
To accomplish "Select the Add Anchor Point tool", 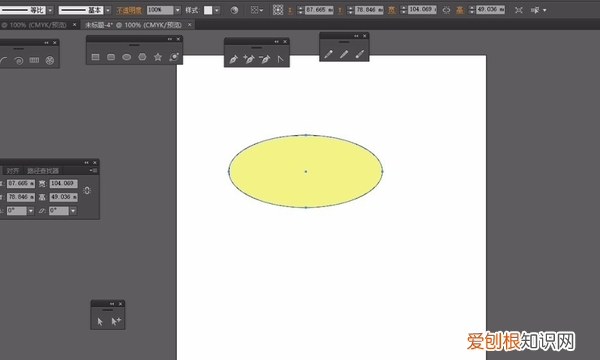I will pyautogui.click(x=249, y=59).
